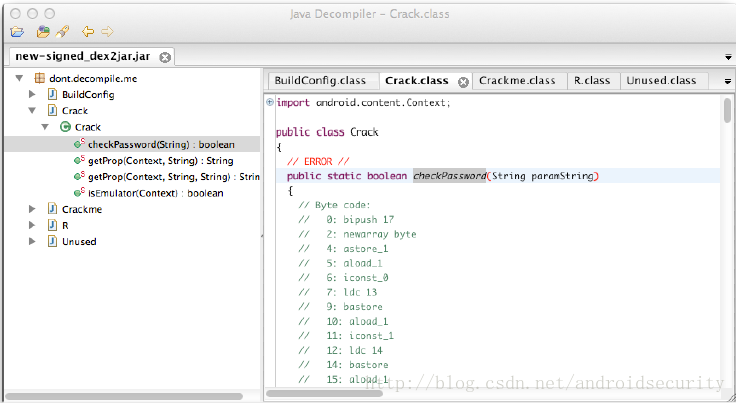Expand the collapsed import section in code

pos(270,102)
